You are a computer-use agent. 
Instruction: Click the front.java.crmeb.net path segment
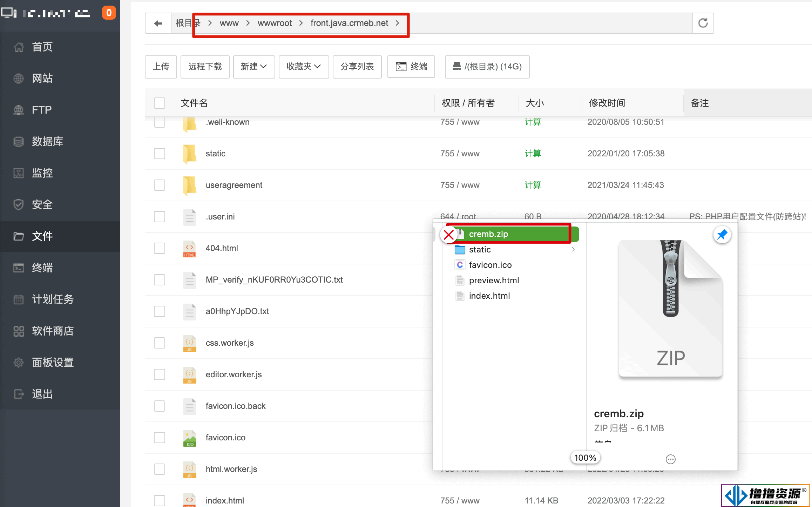click(349, 23)
